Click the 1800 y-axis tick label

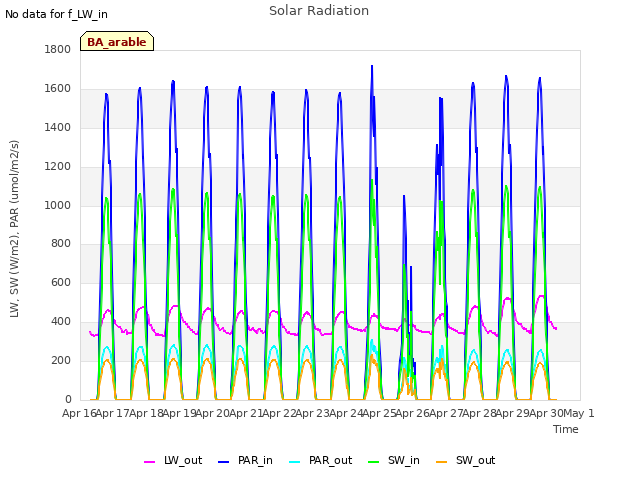pyautogui.click(x=58, y=49)
